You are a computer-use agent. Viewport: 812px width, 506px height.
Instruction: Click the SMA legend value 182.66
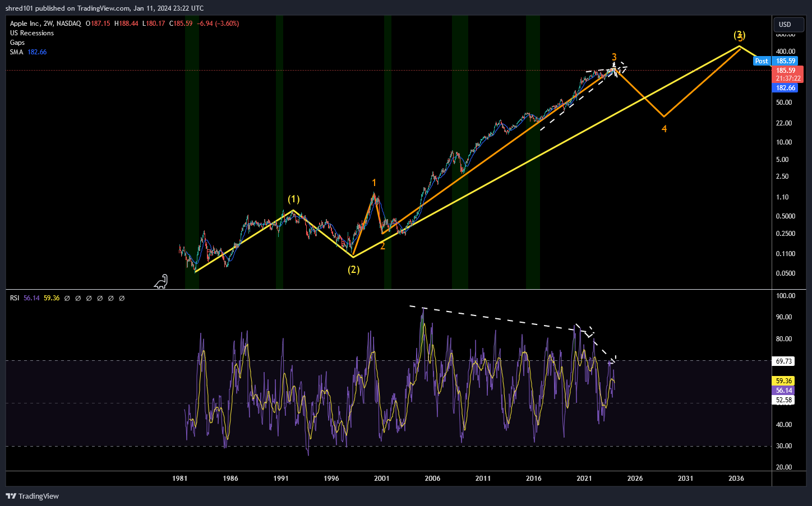click(37, 52)
